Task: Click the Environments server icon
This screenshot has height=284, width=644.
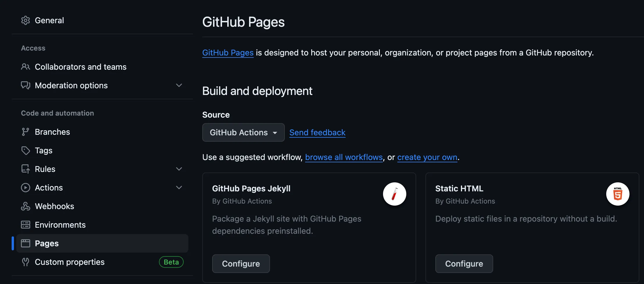Action: pos(26,224)
